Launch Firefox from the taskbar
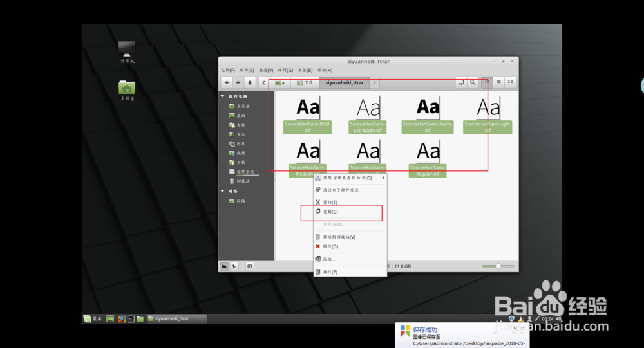 pos(122,319)
